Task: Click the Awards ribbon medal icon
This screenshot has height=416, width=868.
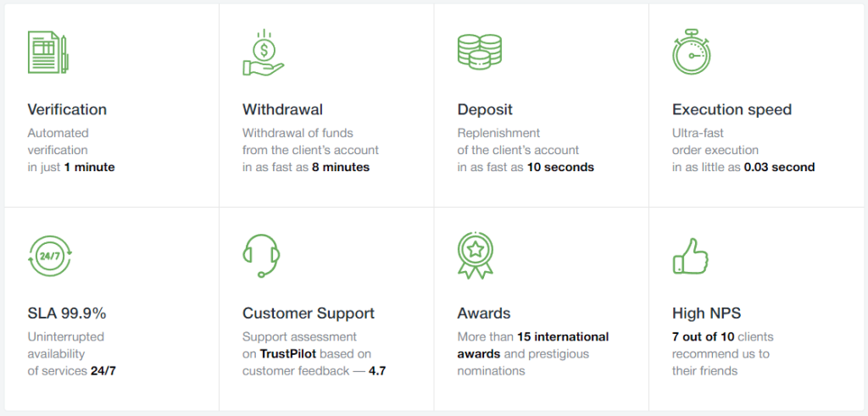Action: coord(476,255)
